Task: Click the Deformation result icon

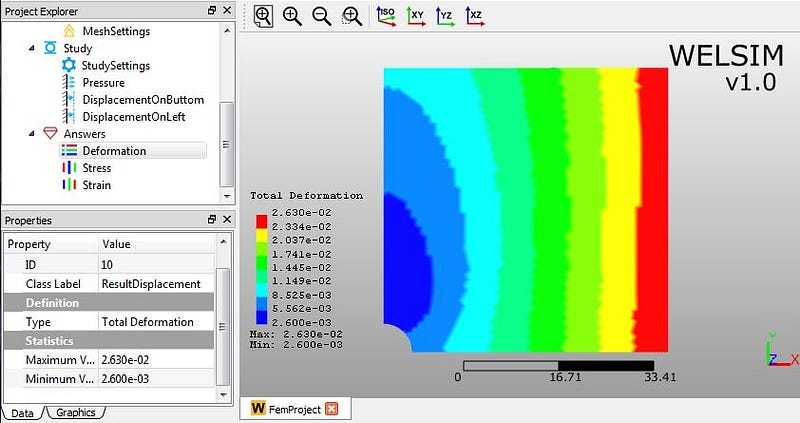Action: [69, 151]
